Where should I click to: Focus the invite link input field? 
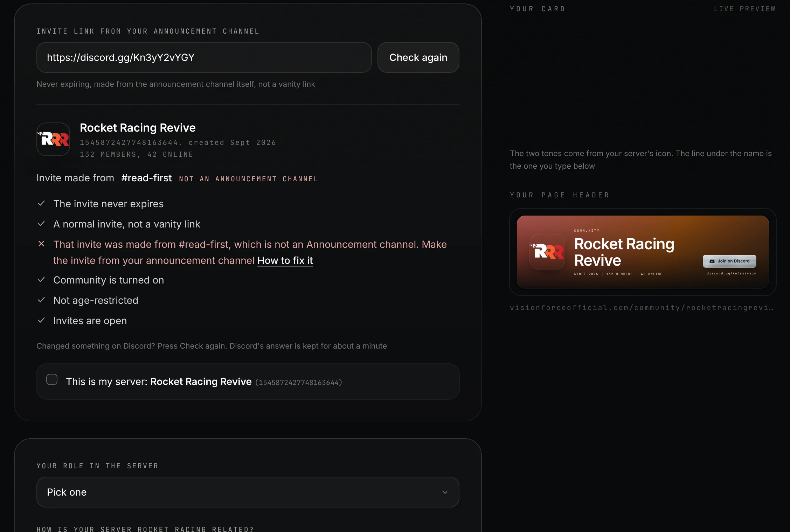pos(204,57)
